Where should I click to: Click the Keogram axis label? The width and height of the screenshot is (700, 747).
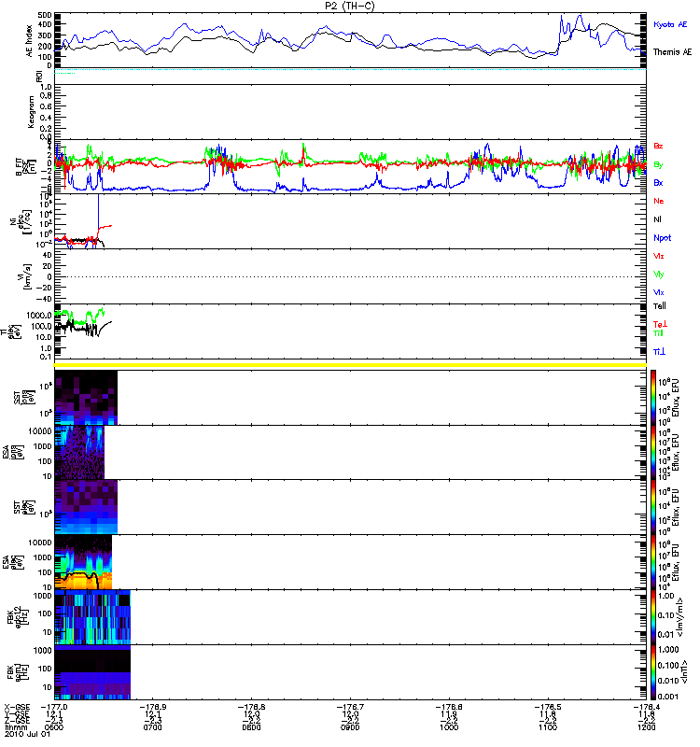[31, 112]
